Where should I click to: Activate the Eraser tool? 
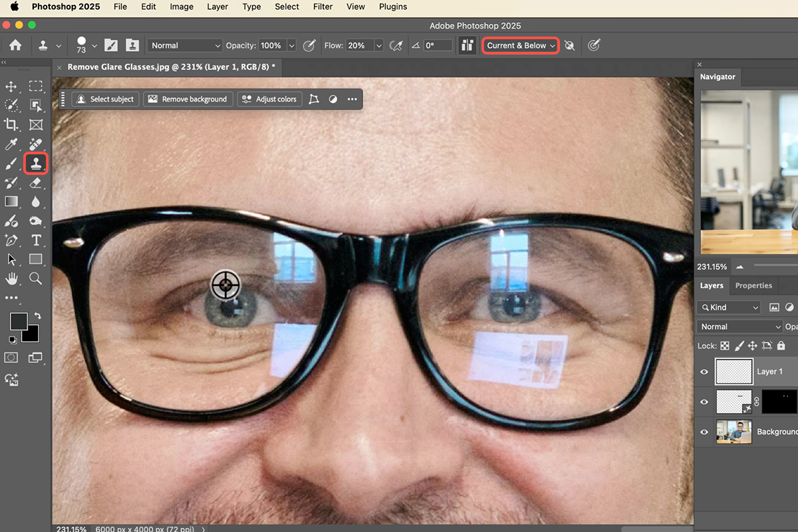(36, 182)
